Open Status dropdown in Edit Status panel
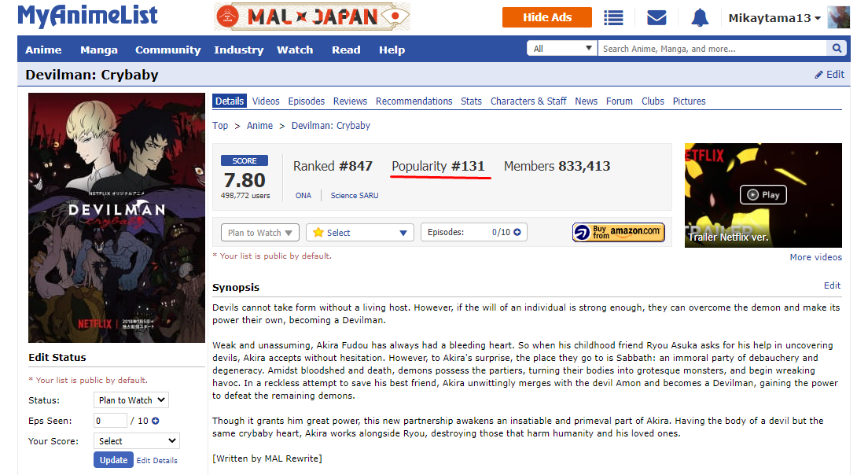Viewport: 868px width, 475px height. click(131, 400)
